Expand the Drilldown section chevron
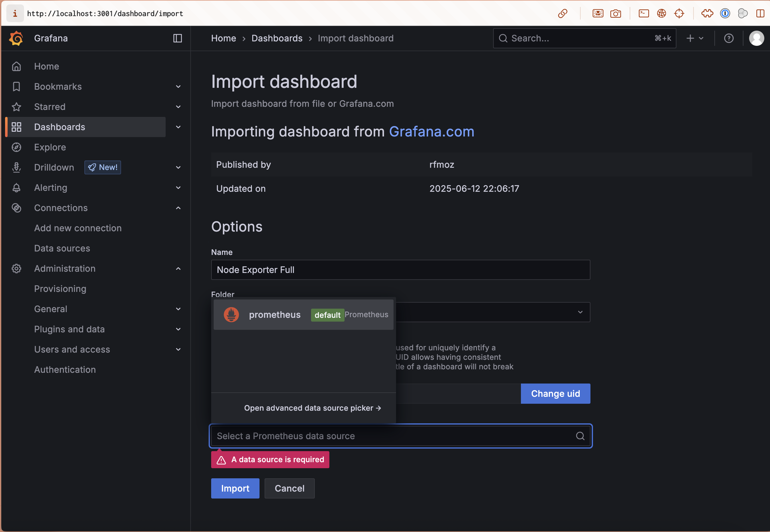This screenshot has height=532, width=770. click(x=178, y=168)
